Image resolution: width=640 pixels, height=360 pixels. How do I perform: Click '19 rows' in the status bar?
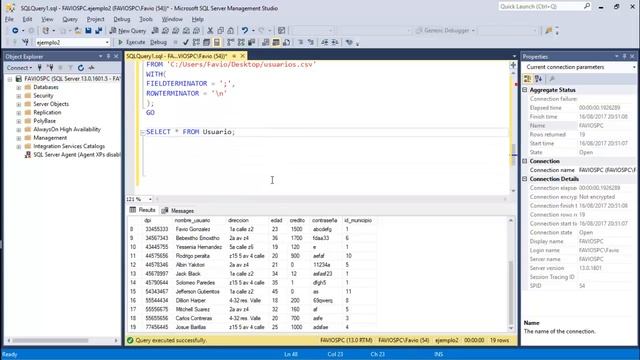pos(499,340)
